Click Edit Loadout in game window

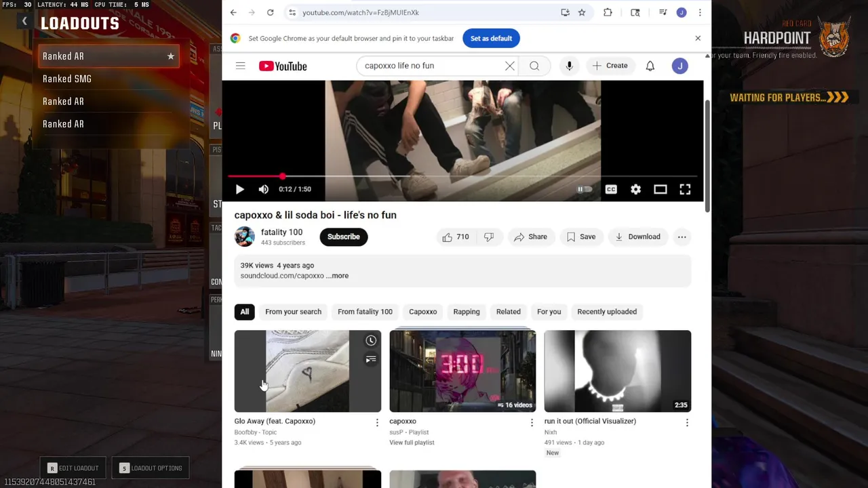pos(73,468)
